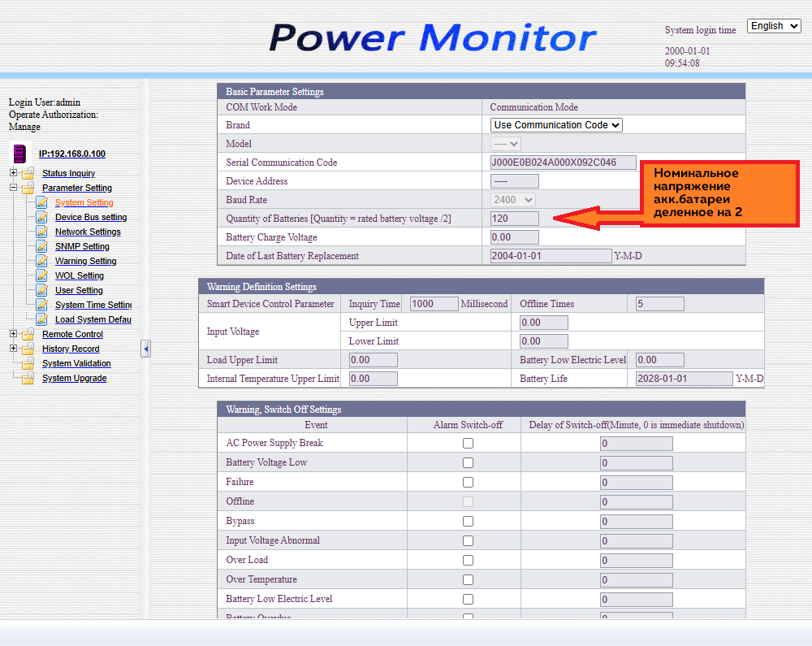The width and height of the screenshot is (812, 646).
Task: Click the Network Settings page icon
Action: [41, 232]
